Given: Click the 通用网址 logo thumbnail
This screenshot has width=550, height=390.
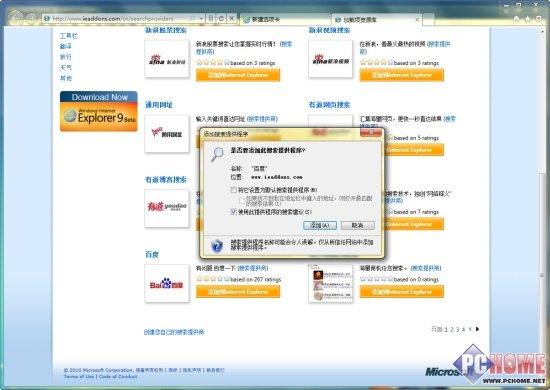Looking at the screenshot, I should (x=167, y=134).
